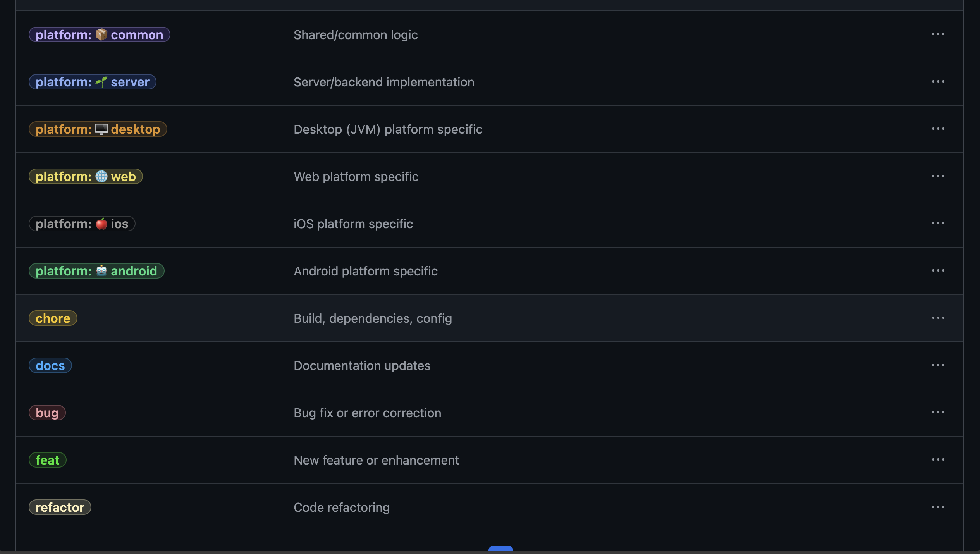Open three-dot menu for chore label

pos(938,318)
